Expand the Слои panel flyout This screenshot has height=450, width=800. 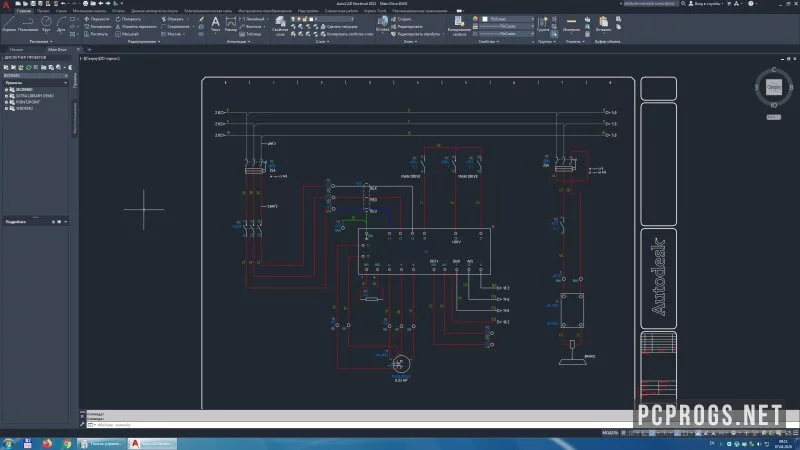322,42
